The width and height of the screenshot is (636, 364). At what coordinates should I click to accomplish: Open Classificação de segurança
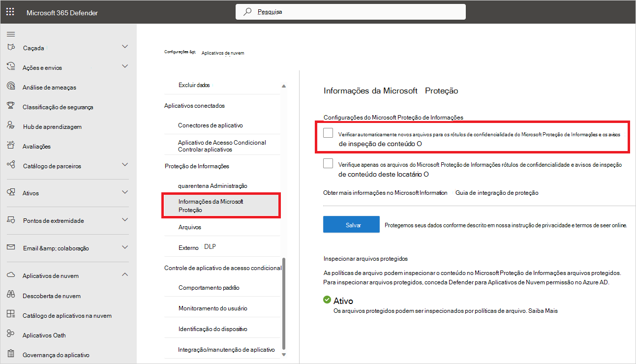[x=59, y=106]
